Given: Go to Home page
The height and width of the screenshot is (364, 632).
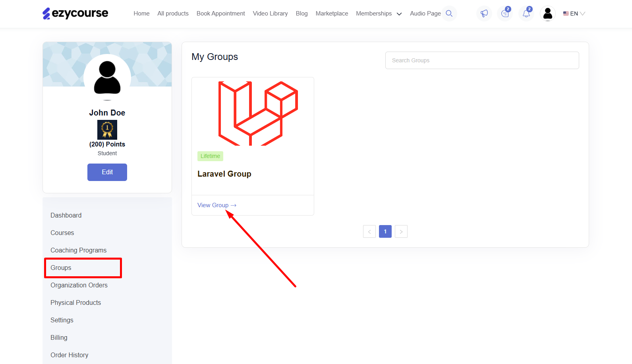Looking at the screenshot, I should pyautogui.click(x=141, y=13).
